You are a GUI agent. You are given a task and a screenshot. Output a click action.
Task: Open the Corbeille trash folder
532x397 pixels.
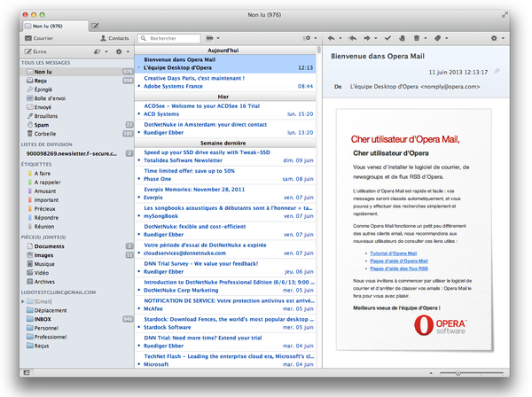coord(76,134)
